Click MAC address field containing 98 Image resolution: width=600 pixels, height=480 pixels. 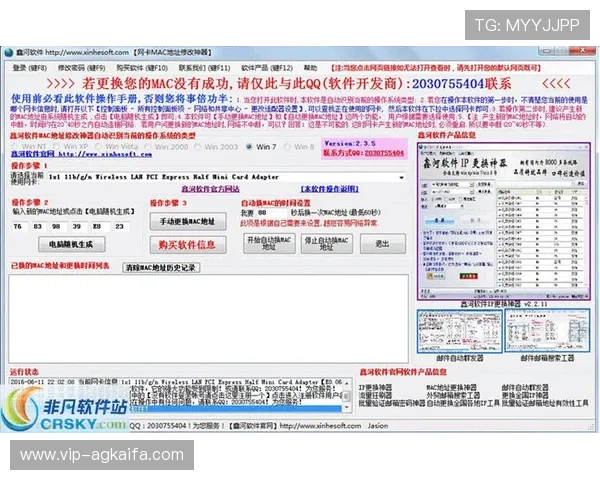point(57,227)
